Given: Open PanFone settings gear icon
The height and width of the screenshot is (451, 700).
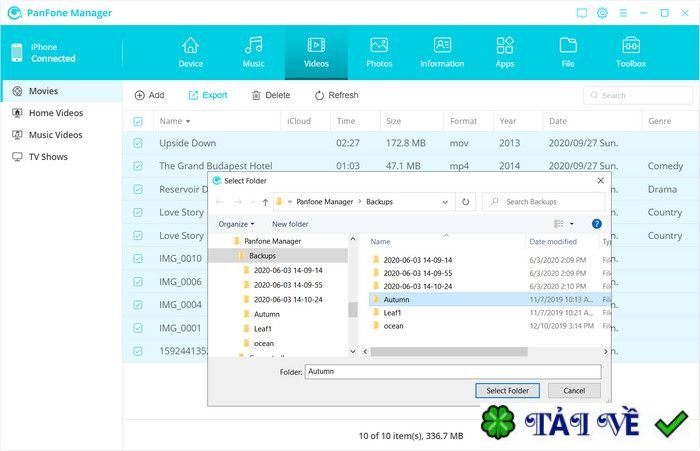Looking at the screenshot, I should pos(602,13).
